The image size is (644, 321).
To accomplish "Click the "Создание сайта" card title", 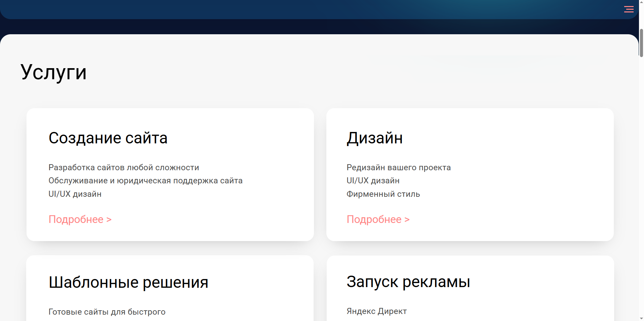I will pyautogui.click(x=108, y=138).
